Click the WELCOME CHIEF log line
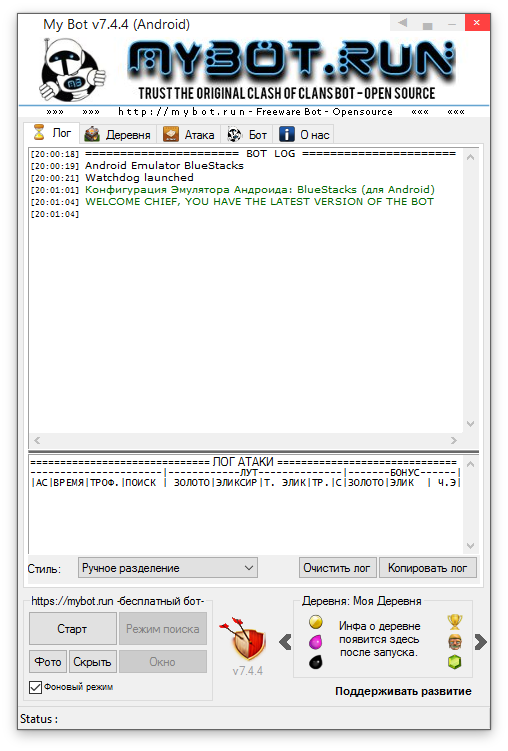This screenshot has height=751, width=508. (x=259, y=202)
